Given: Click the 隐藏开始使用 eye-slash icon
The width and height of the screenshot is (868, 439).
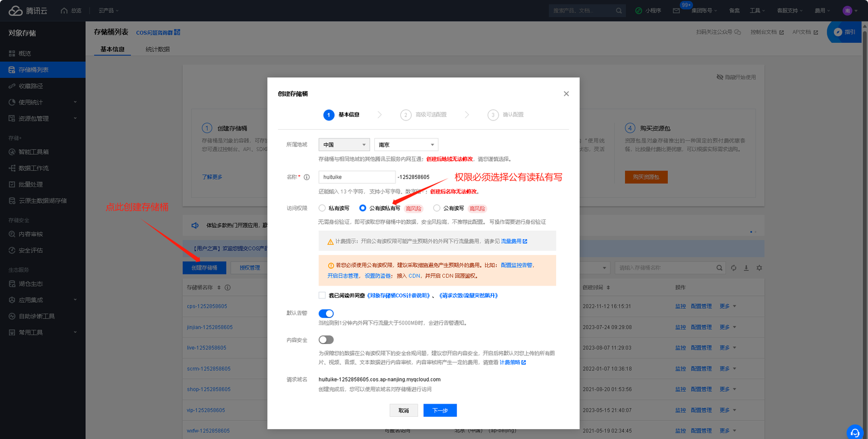Looking at the screenshot, I should click(720, 77).
